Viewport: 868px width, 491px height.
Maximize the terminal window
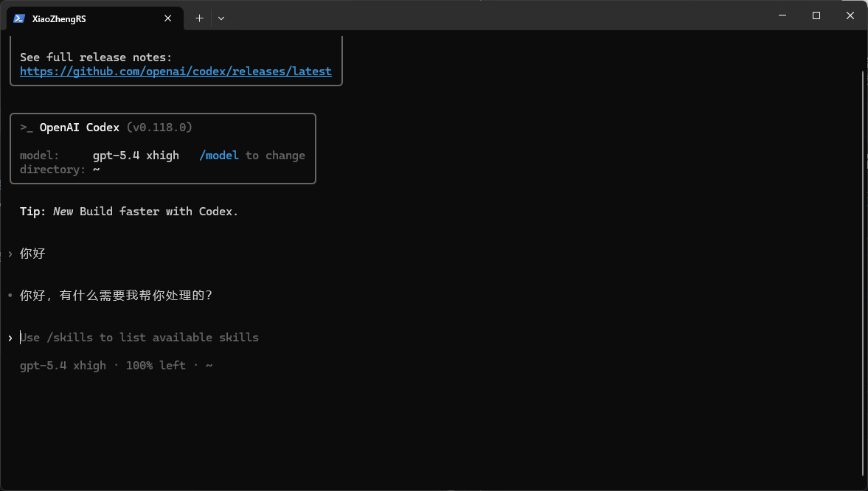click(x=816, y=15)
